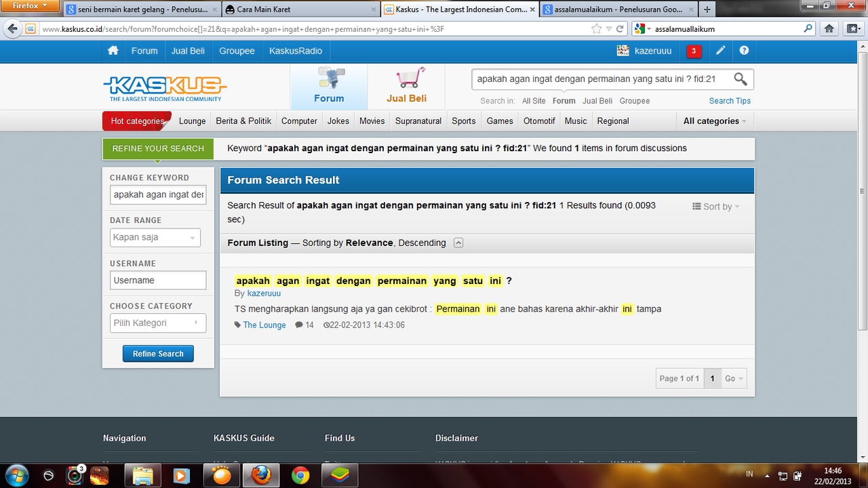Switch to the 'Cara Main Karet' tab
868x488 pixels.
[301, 9]
